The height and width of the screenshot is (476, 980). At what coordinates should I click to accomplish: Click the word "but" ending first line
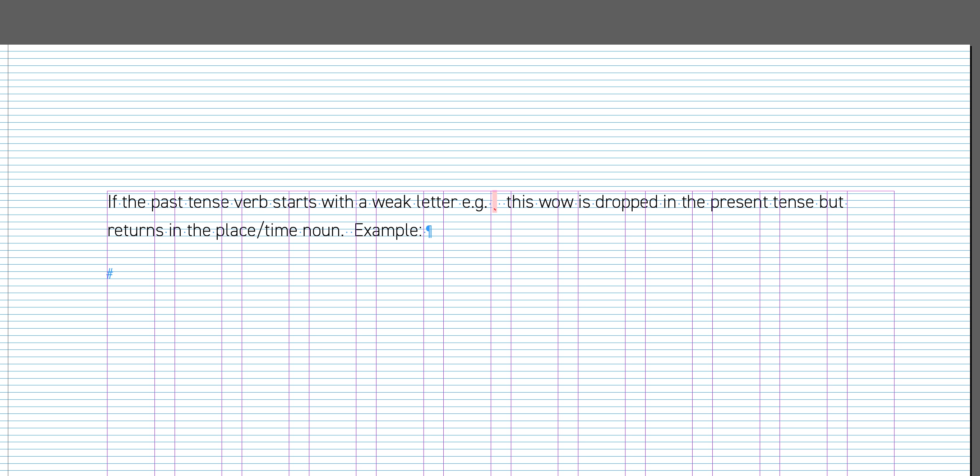[831, 202]
